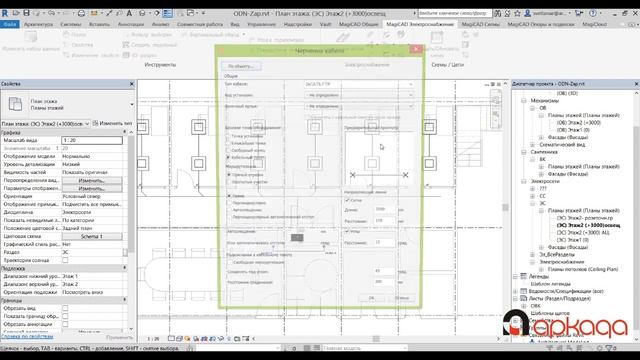Toggle the Обрезать аннотации checkbox
The width and height of the screenshot is (640, 360).
[x=65, y=324]
